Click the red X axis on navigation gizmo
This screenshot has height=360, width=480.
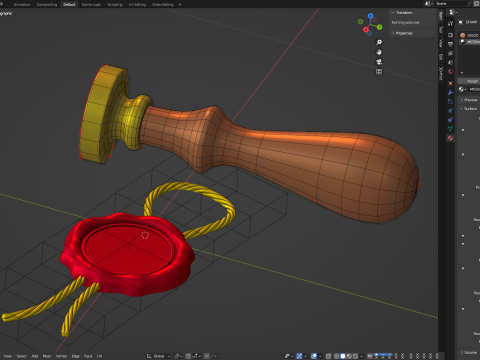pyautogui.click(x=366, y=30)
